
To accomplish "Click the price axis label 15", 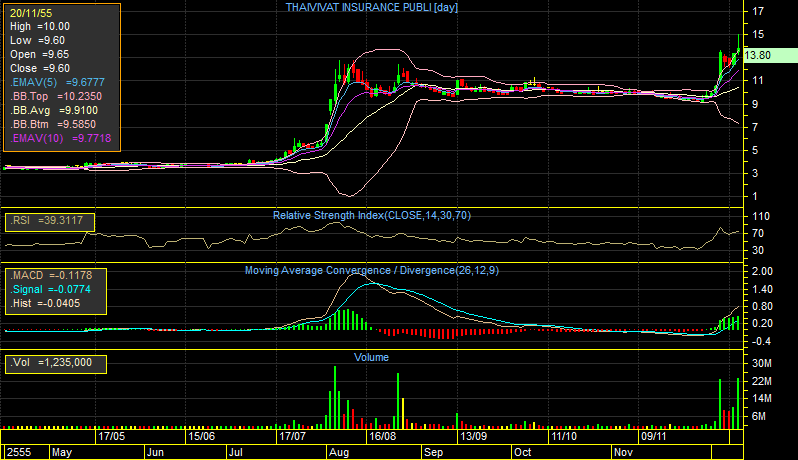I will [758, 34].
